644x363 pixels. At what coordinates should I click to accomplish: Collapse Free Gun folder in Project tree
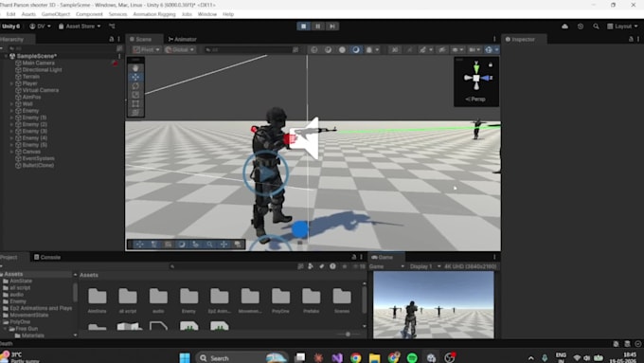click(x=6, y=329)
